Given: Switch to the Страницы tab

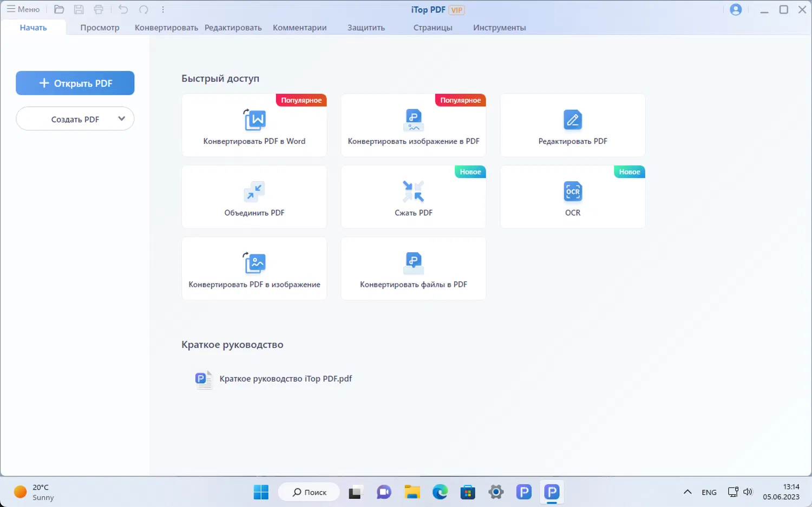Looking at the screenshot, I should click(x=433, y=28).
